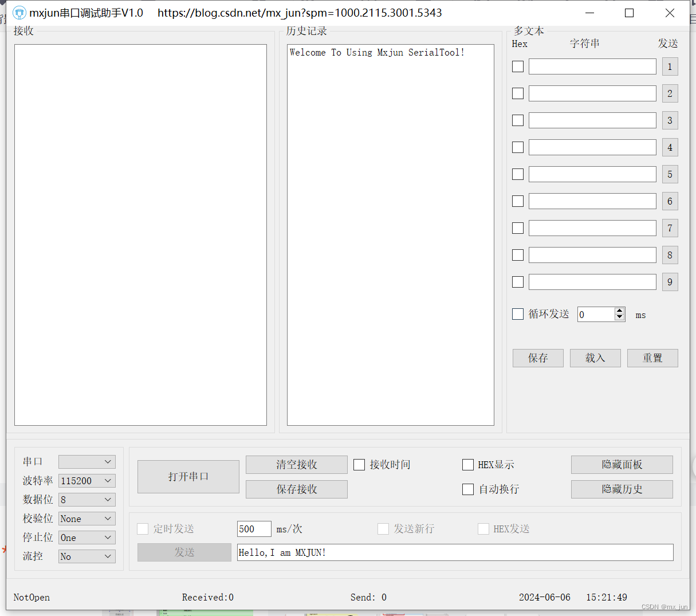Click string input field of row 5

click(592, 174)
